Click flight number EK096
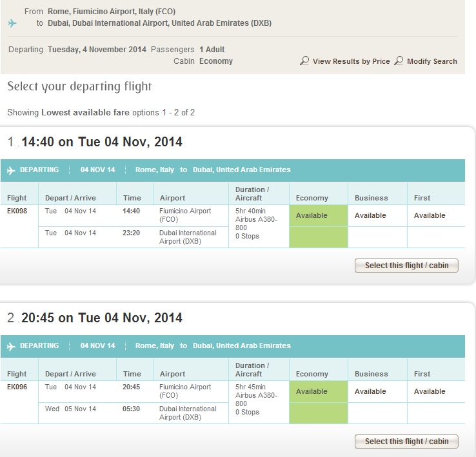The width and height of the screenshot is (476, 457). 17,387
